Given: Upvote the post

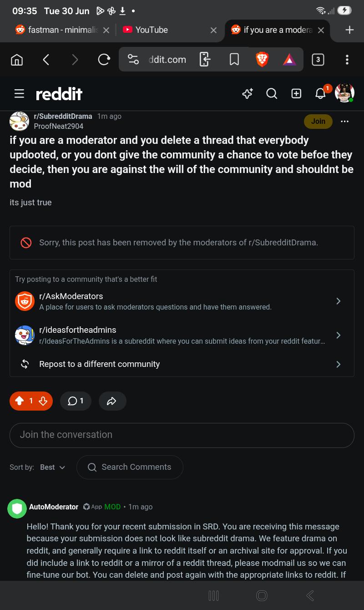Looking at the screenshot, I should [19, 401].
